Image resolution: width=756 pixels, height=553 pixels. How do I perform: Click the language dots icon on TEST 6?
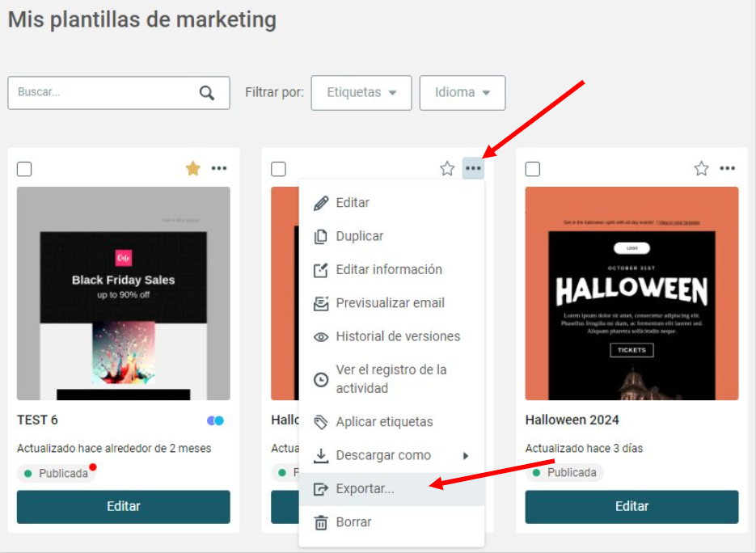click(215, 420)
